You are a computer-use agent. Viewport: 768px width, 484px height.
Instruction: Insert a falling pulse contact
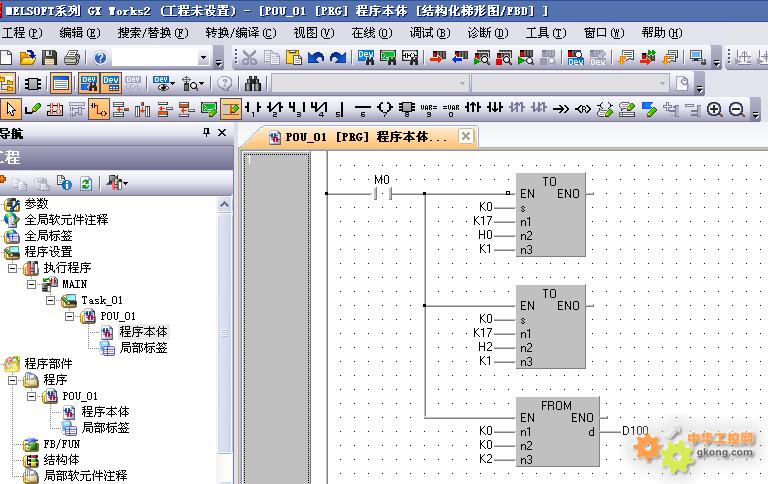pyautogui.click(x=495, y=108)
